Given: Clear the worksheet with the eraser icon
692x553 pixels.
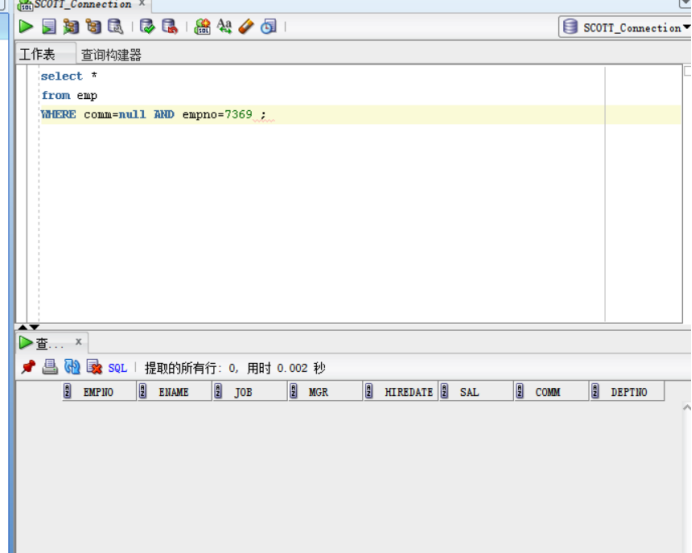Looking at the screenshot, I should [x=246, y=27].
